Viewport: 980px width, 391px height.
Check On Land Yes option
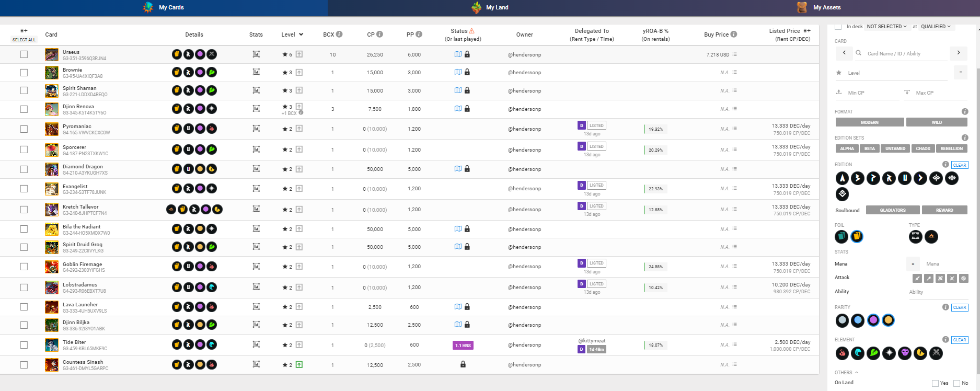(x=935, y=383)
